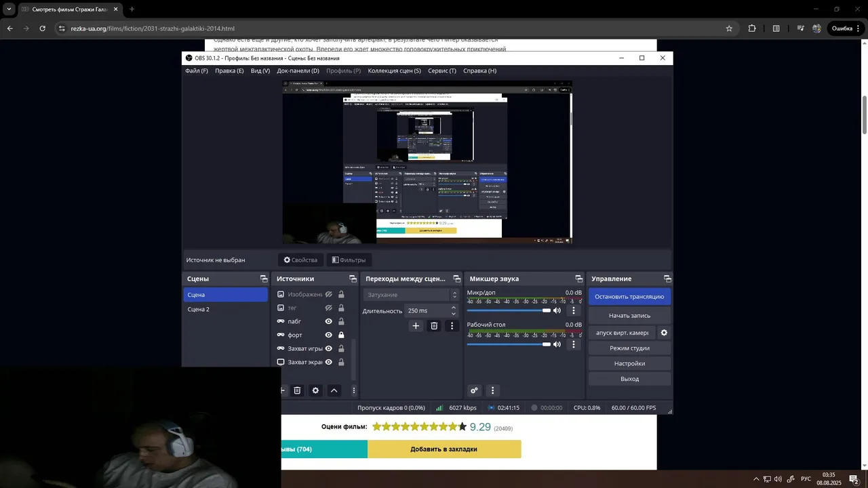Click Остановить трансляцию button

(x=629, y=296)
